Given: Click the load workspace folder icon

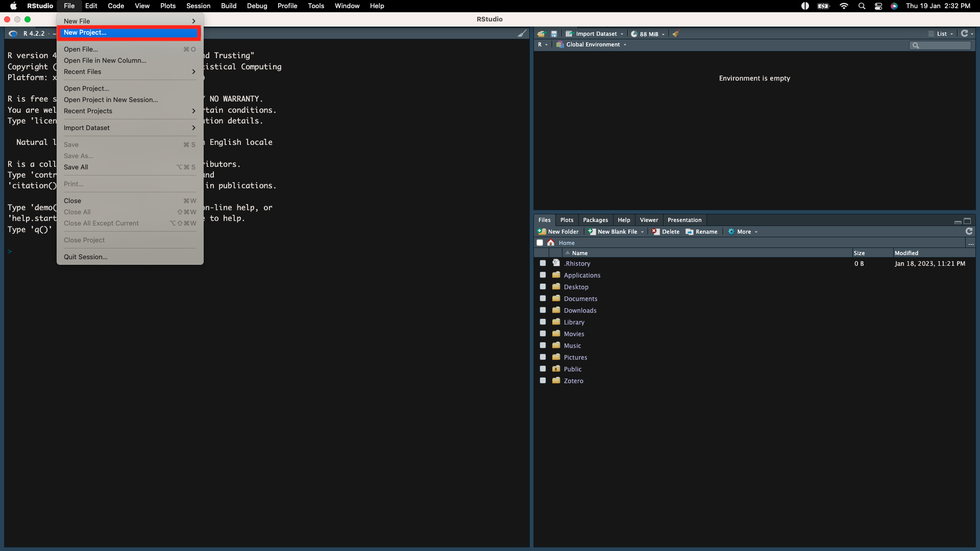Looking at the screenshot, I should coord(541,34).
